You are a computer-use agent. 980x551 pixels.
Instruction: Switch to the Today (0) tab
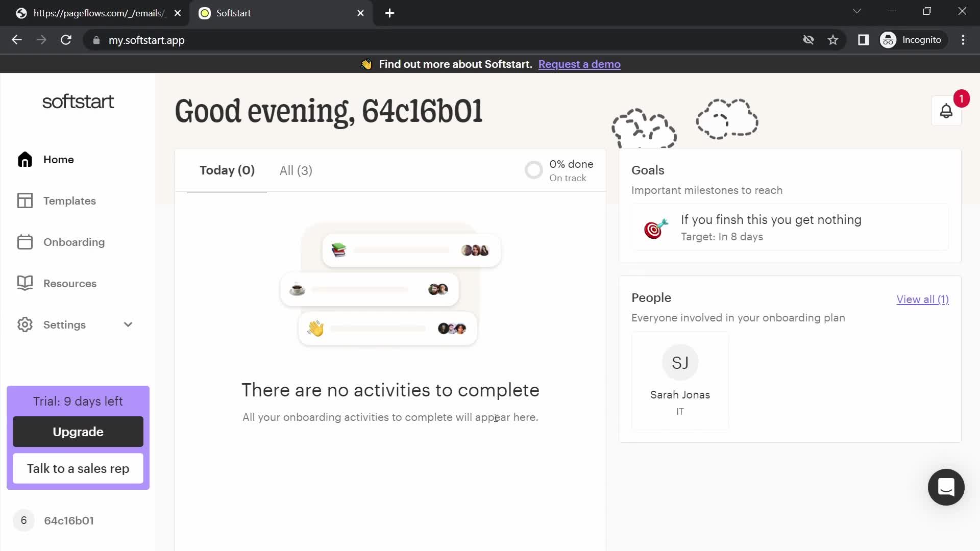[227, 169]
